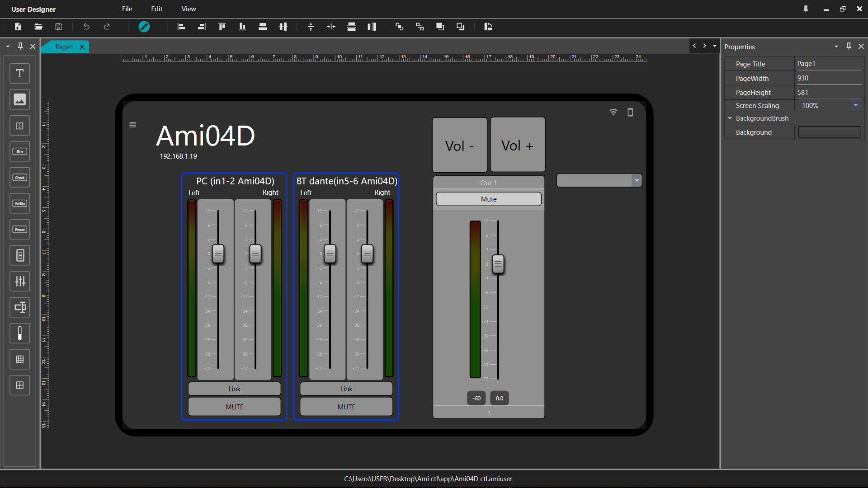Select the Text tool in toolbox
868x488 pixels.
click(20, 73)
